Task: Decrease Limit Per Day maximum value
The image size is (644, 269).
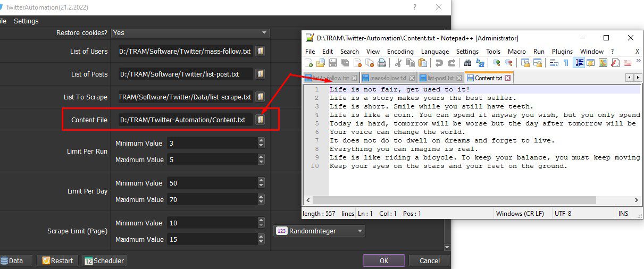Action: tap(261, 202)
